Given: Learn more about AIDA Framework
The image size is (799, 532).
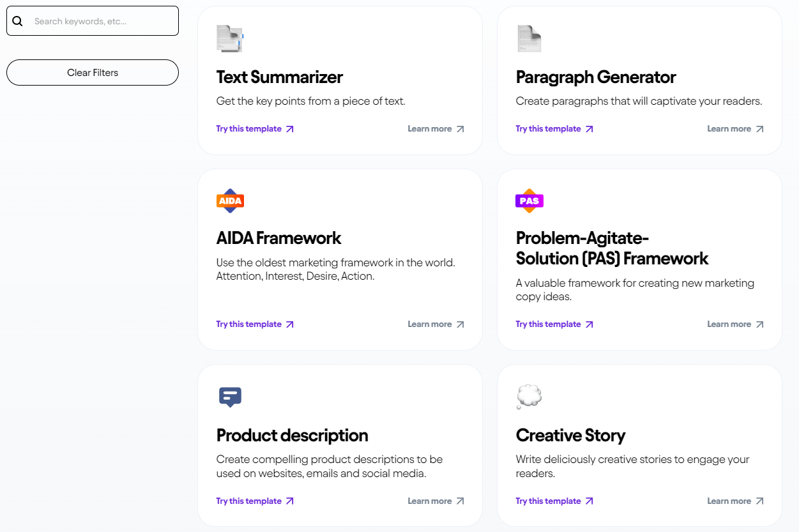Looking at the screenshot, I should 436,324.
